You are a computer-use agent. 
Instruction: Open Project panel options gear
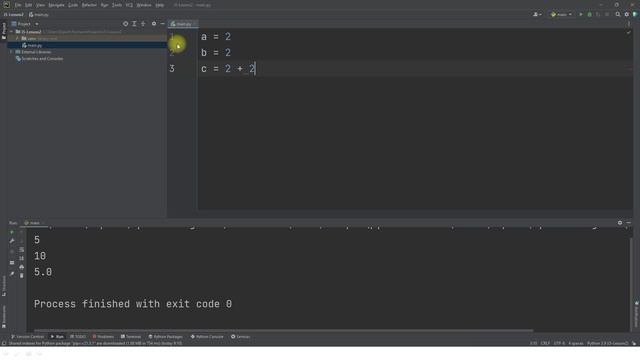click(154, 24)
